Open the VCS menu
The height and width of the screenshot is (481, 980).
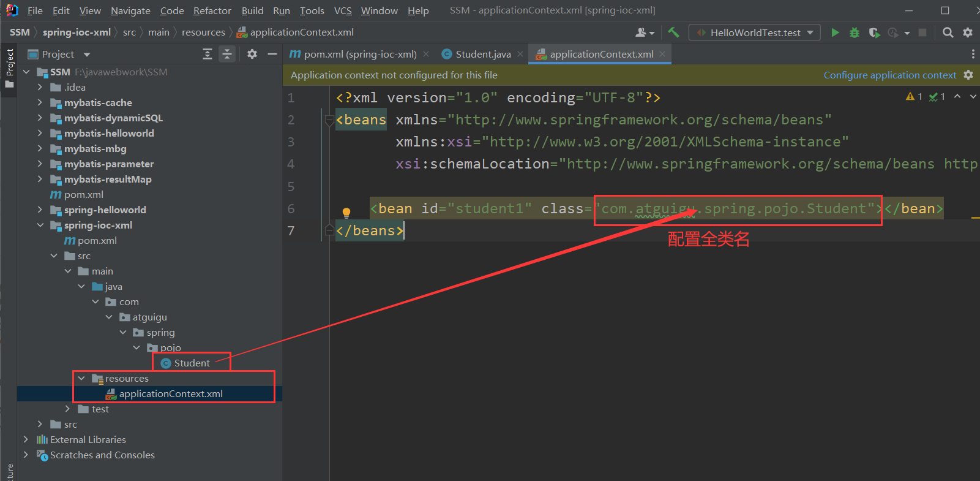(343, 10)
